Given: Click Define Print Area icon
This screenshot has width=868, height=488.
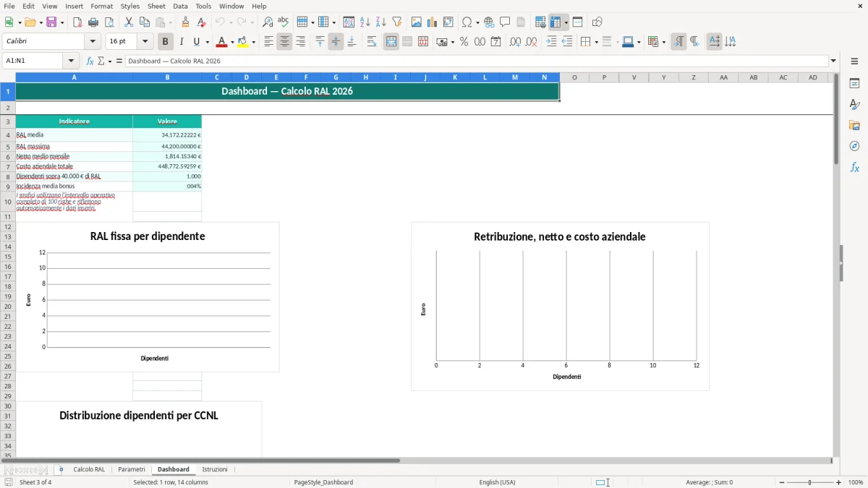Looking at the screenshot, I should click(540, 22).
